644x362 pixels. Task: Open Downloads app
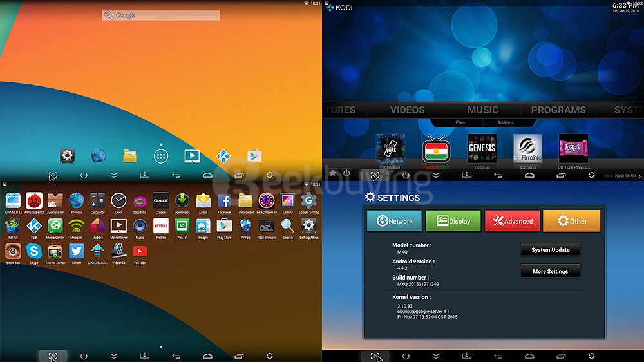[182, 203]
